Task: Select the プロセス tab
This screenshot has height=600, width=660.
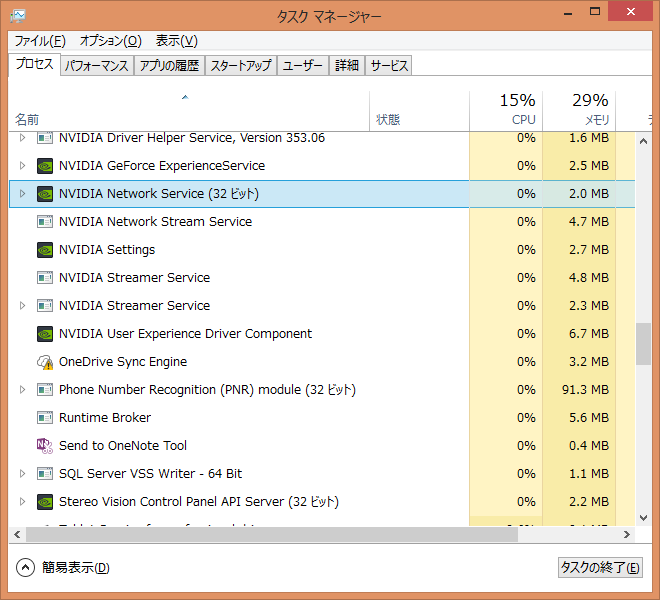Action: [x=35, y=64]
